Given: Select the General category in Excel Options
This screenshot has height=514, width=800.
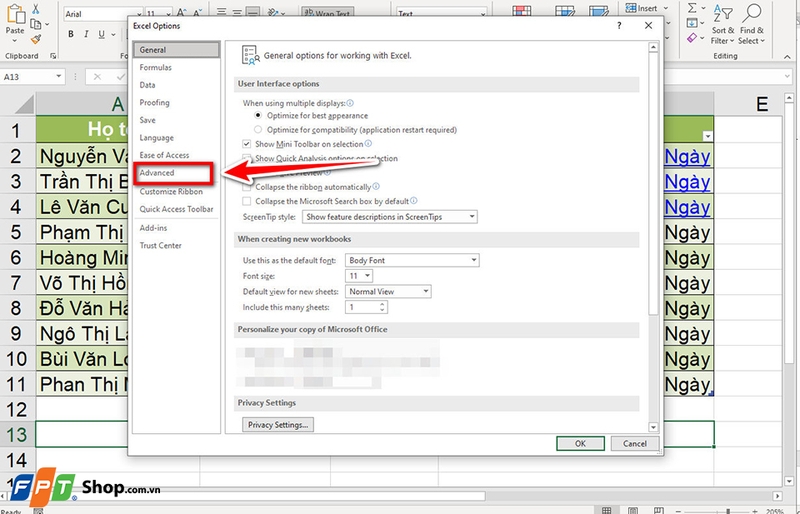Looking at the screenshot, I should [176, 50].
